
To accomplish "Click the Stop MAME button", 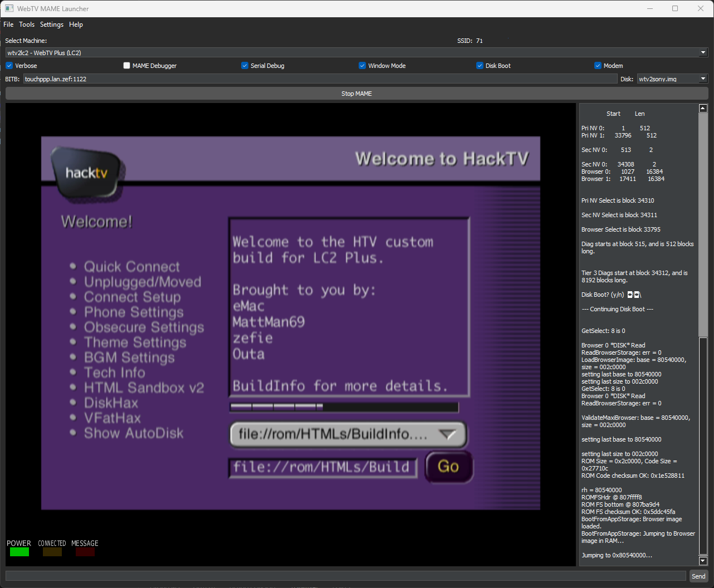I will pyautogui.click(x=356, y=94).
